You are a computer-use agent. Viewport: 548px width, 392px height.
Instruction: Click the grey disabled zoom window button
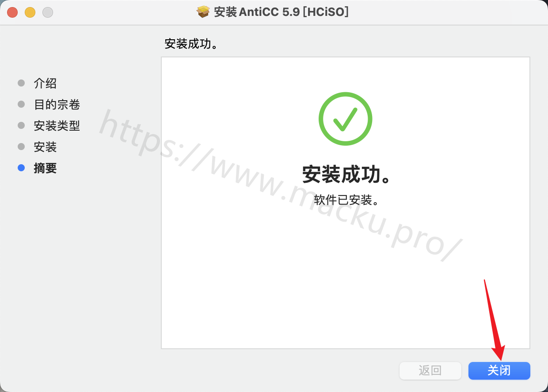tap(48, 12)
